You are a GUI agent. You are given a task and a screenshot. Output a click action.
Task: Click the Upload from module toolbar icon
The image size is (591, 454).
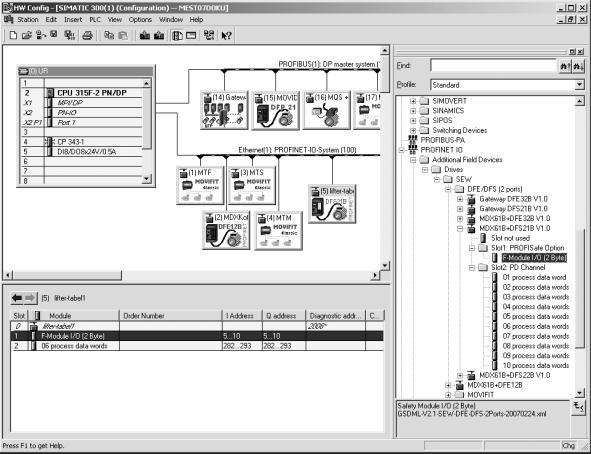(x=159, y=35)
